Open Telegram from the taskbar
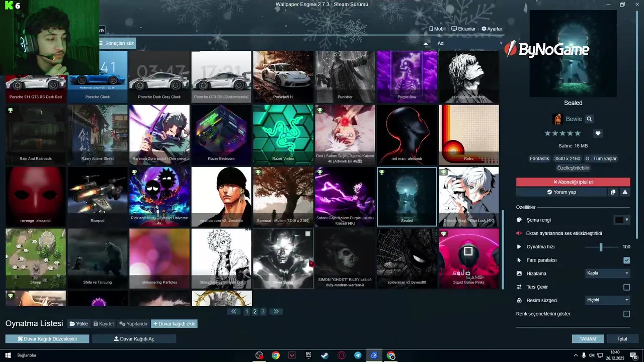Image resolution: width=644 pixels, height=362 pixels. [358, 355]
